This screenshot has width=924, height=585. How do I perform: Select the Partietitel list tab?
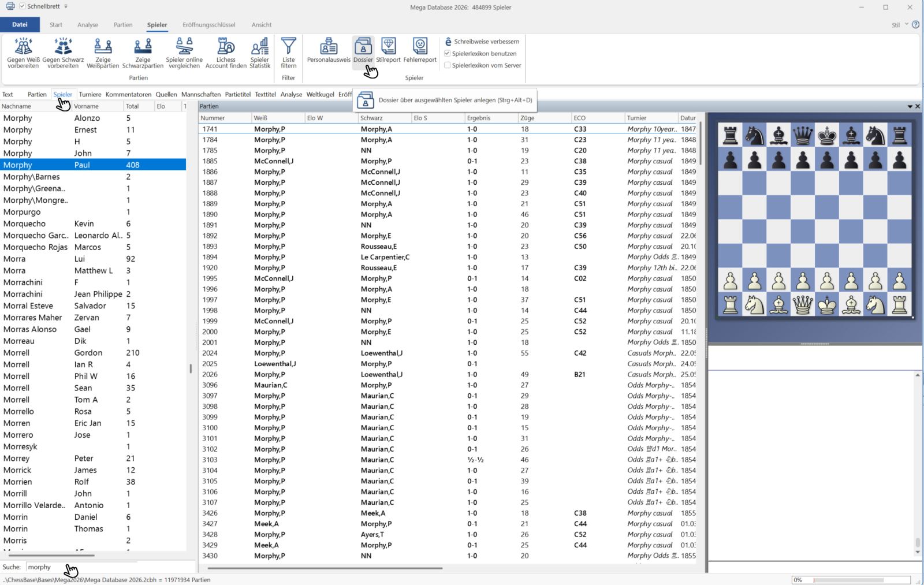coord(238,94)
